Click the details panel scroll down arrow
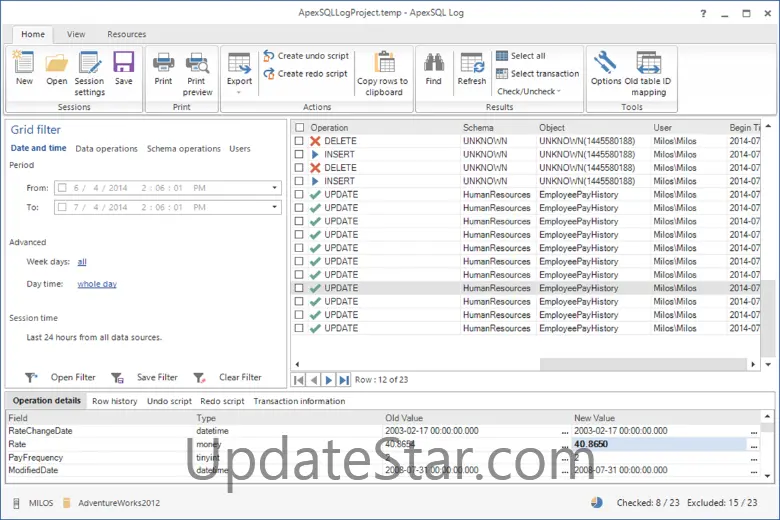Viewport: 780px width, 520px height. click(768, 476)
